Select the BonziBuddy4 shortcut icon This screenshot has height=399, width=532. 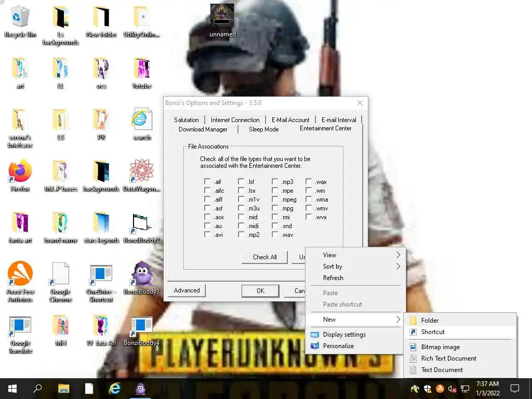(x=141, y=331)
